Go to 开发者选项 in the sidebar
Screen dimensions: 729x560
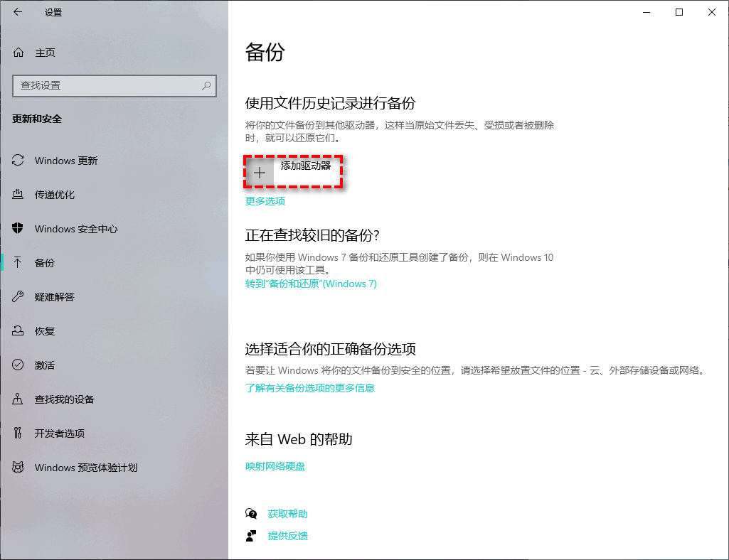(59, 434)
